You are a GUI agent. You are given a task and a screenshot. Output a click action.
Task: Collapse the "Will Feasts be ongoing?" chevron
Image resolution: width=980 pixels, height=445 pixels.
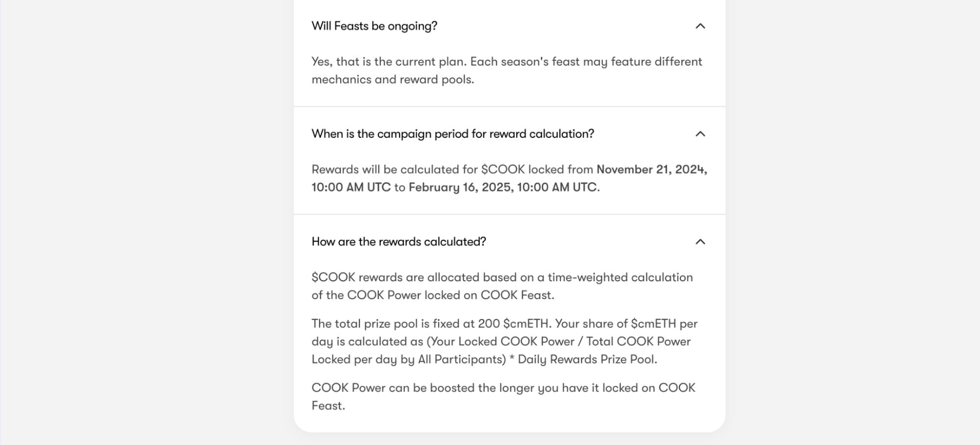(700, 26)
